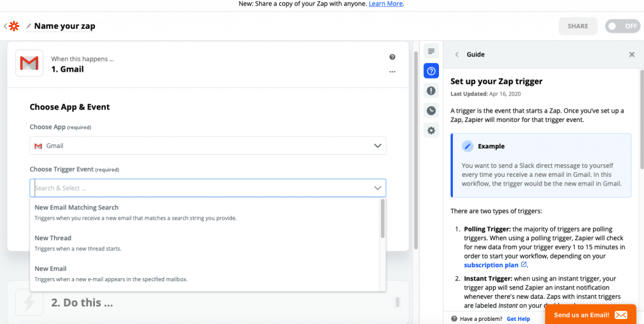Collapse the Choose Trigger Event dropdown arrow

377,188
